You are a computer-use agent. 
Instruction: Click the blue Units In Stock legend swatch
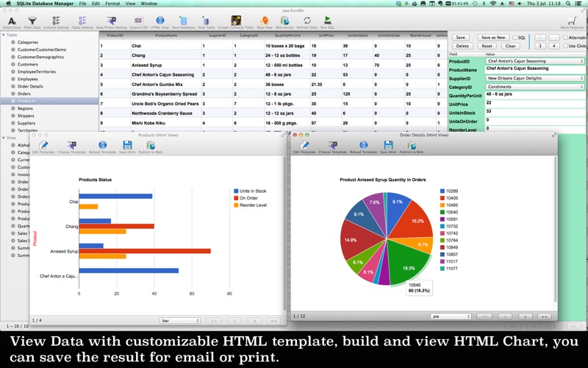click(x=236, y=191)
